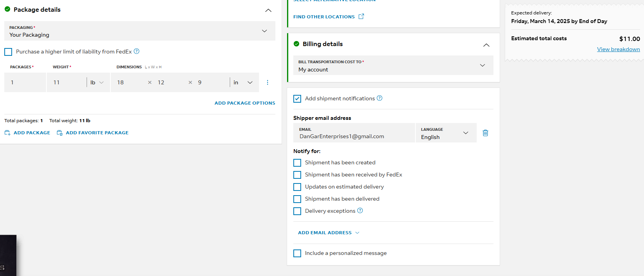Expand Add Email Address options

click(x=328, y=233)
